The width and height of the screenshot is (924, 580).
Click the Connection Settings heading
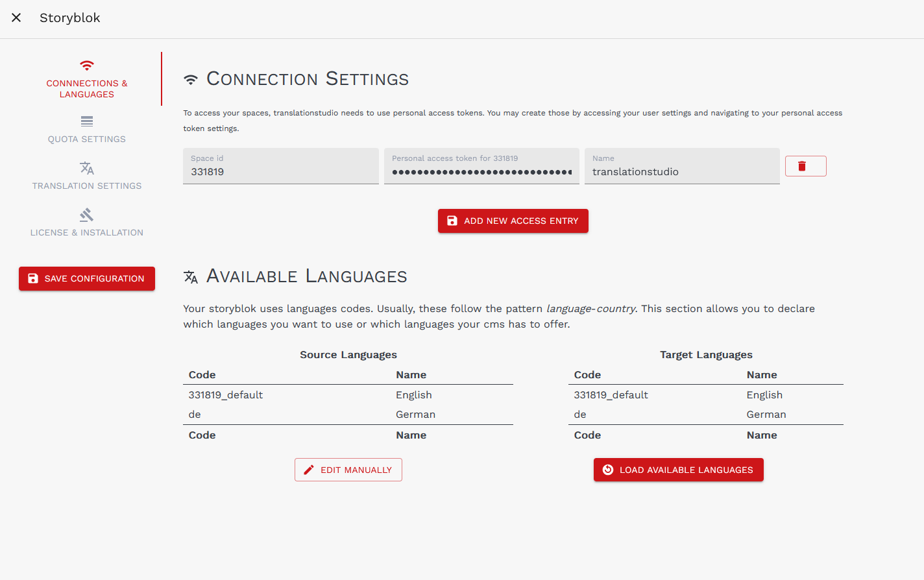click(308, 79)
